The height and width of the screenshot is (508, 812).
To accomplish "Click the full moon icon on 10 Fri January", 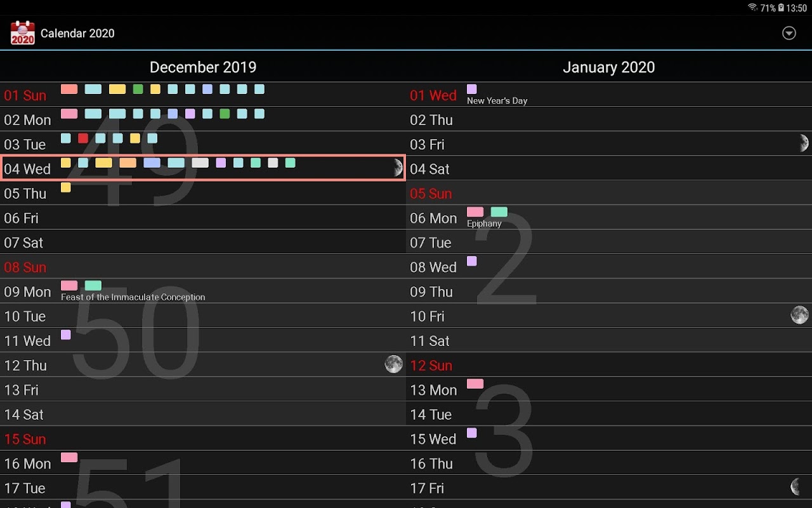I will pyautogui.click(x=800, y=315).
